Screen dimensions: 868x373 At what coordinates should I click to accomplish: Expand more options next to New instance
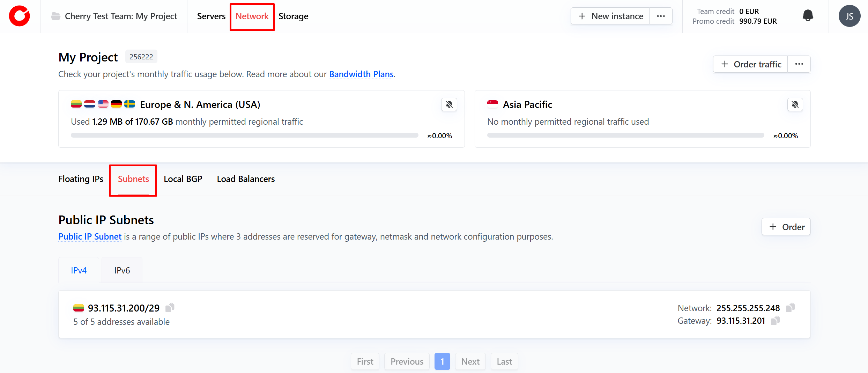(661, 16)
